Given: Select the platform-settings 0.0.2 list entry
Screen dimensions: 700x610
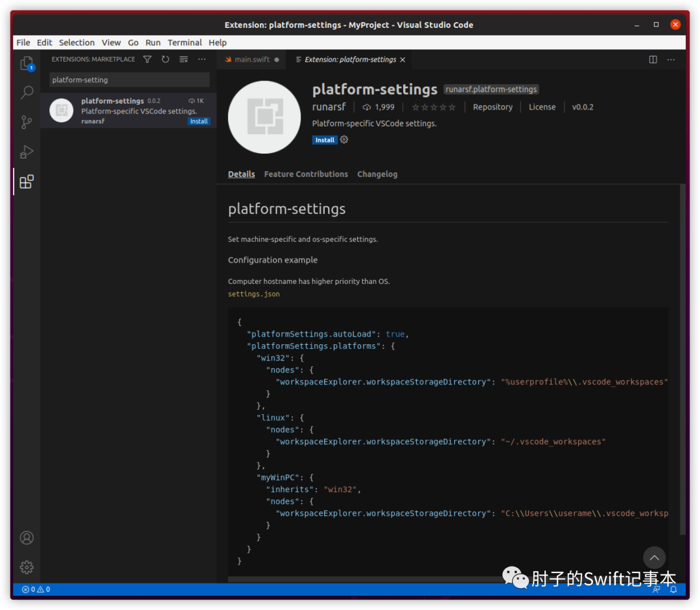Looking at the screenshot, I should point(128,110).
